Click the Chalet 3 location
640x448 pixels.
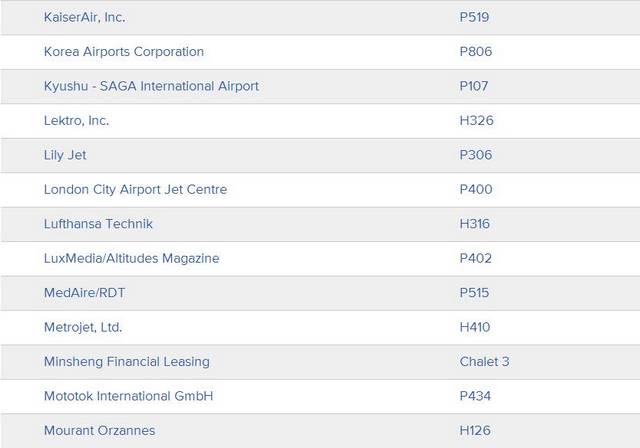coord(485,361)
